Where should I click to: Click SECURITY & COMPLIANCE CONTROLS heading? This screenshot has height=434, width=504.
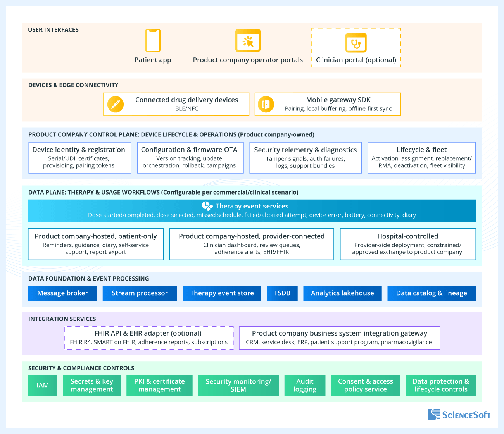pos(81,368)
